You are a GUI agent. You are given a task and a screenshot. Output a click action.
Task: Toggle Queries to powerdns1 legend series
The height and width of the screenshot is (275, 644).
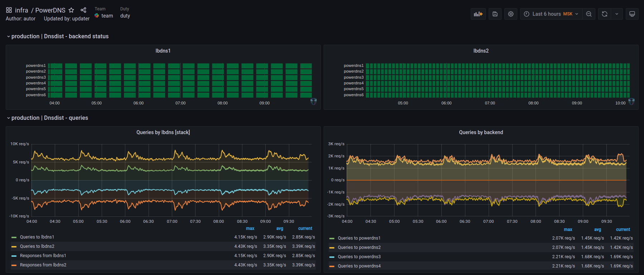359,238
